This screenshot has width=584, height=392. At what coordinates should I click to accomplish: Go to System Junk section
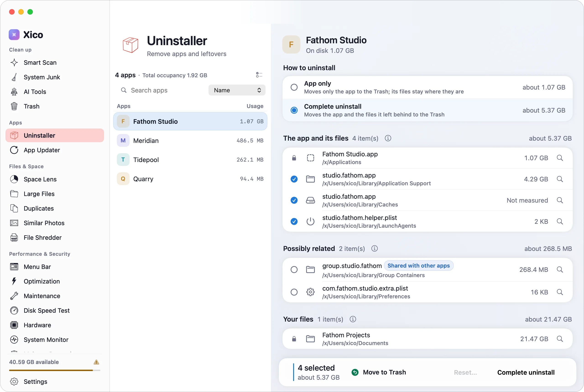click(55, 77)
